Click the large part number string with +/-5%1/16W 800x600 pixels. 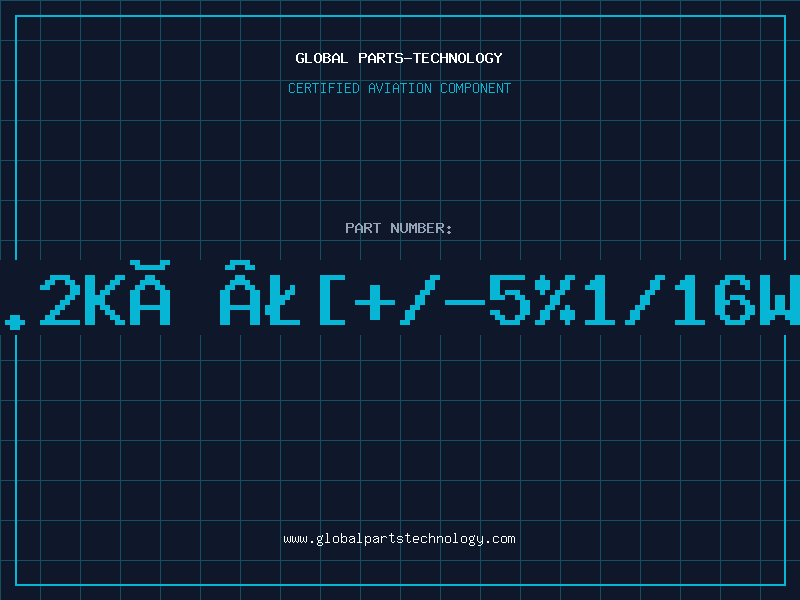tap(400, 296)
